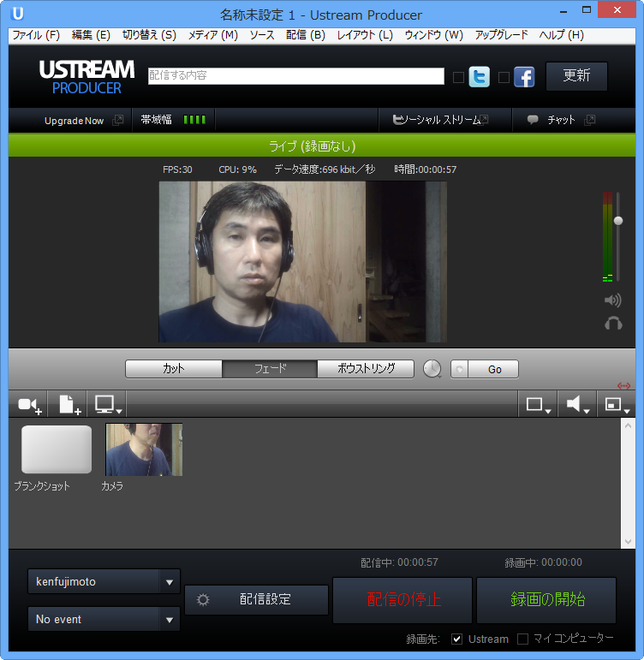
Task: Open the transition speed clock icon
Action: pyautogui.click(x=432, y=369)
